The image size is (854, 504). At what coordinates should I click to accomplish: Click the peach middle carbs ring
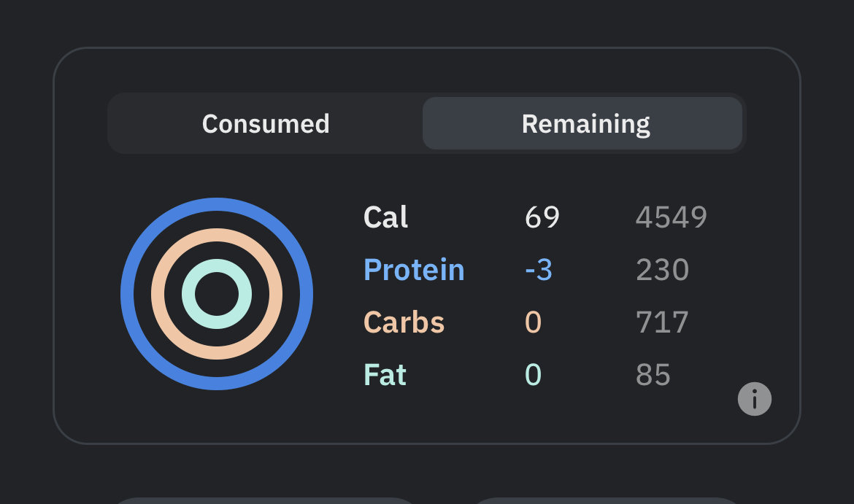(217, 235)
